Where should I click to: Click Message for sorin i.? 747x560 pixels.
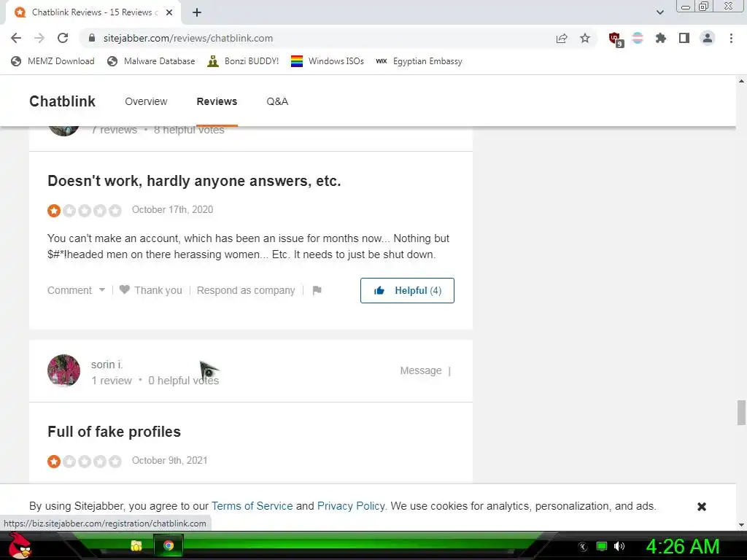pyautogui.click(x=421, y=370)
